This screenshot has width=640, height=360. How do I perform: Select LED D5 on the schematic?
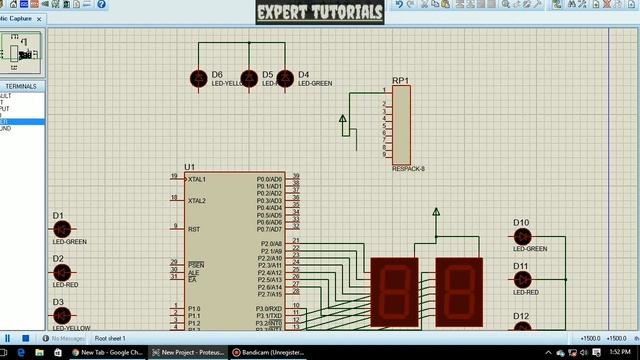(x=249, y=78)
